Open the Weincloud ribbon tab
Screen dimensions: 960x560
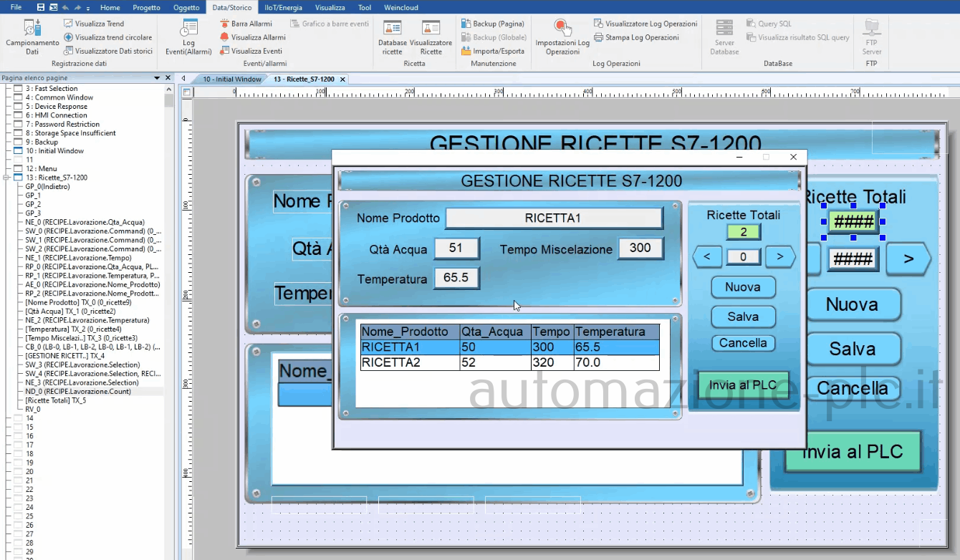tap(401, 7)
